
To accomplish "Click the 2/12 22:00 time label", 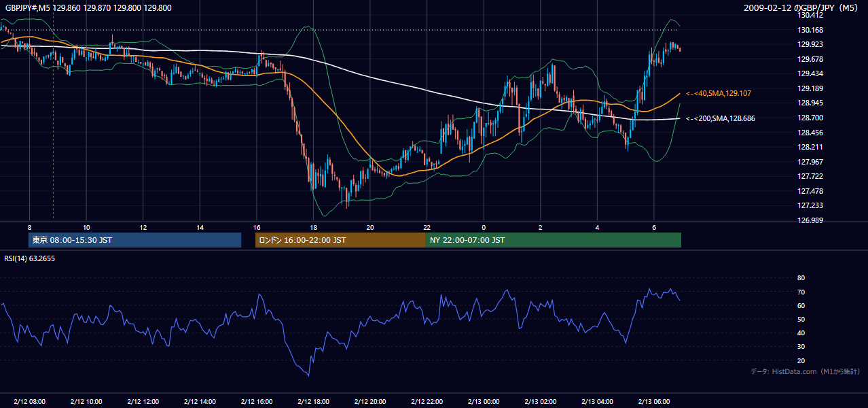I will [x=427, y=401].
